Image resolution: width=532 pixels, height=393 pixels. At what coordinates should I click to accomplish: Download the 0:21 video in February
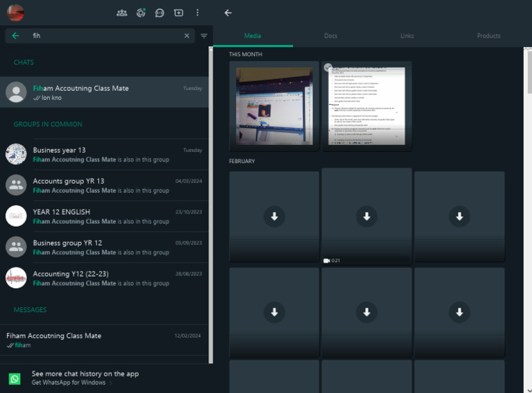click(x=366, y=217)
